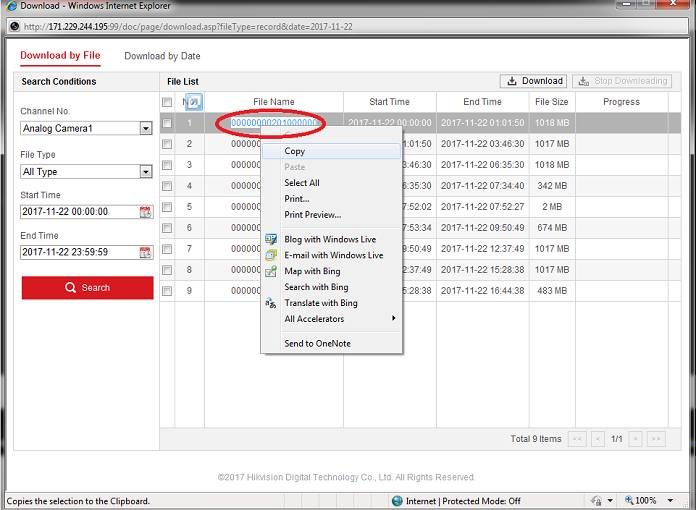696x510 pixels.
Task: Switch to Download by Date tab
Action: point(162,57)
